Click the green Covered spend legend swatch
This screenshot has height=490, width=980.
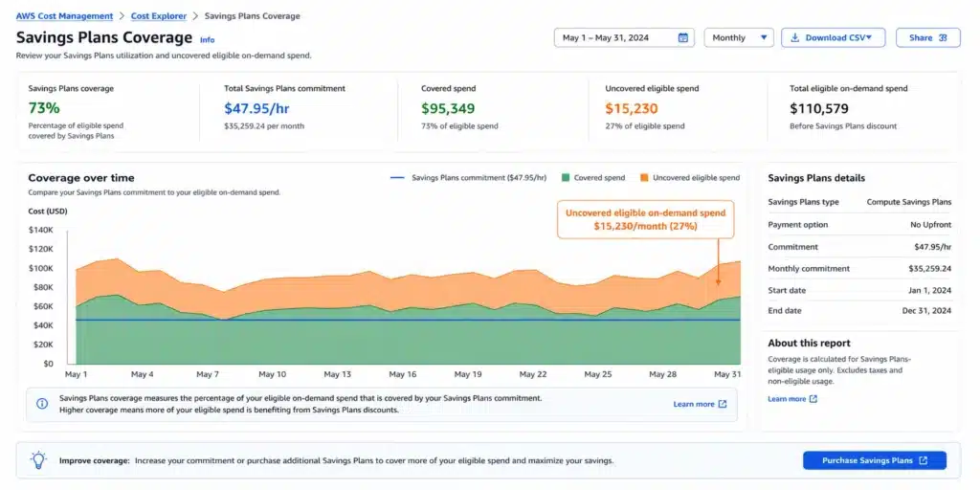565,178
